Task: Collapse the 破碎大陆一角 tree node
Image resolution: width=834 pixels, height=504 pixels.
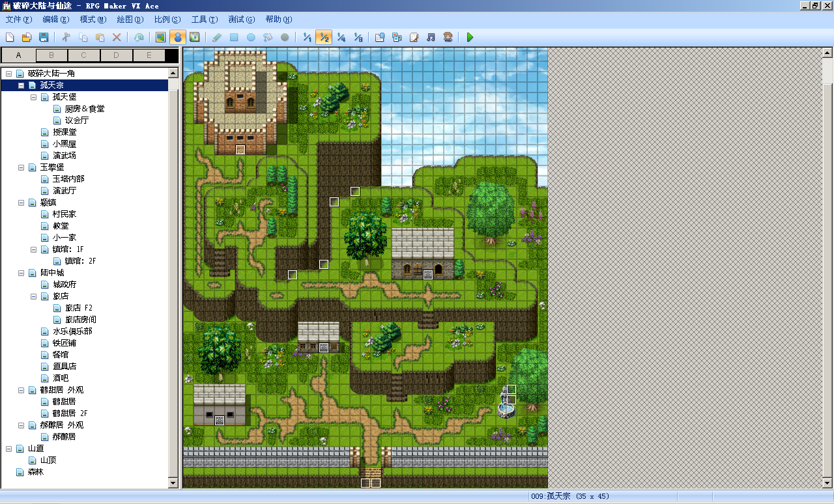Action: [8, 74]
